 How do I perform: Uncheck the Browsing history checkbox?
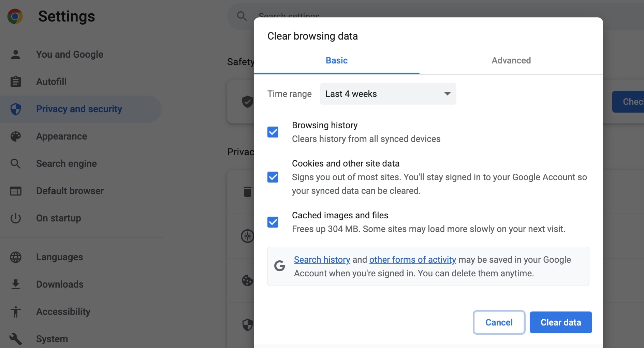coord(273,132)
